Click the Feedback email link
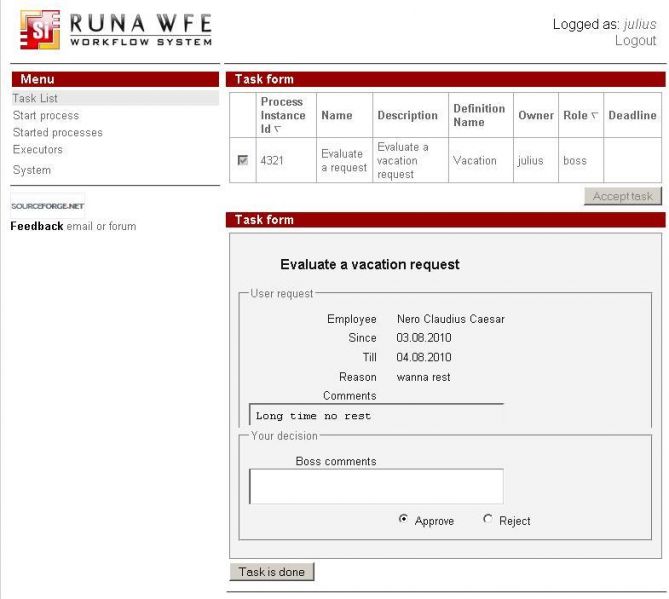The image size is (669, 599). 79,226
